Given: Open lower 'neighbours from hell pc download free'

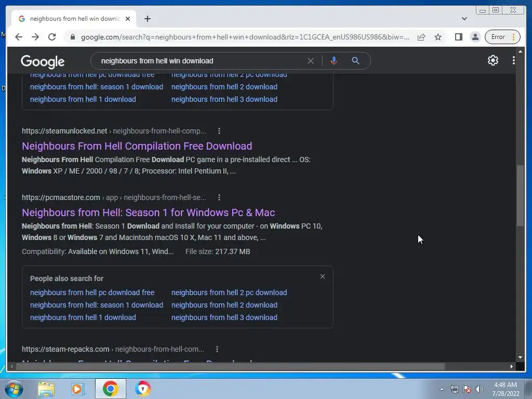Looking at the screenshot, I should coord(92,292).
